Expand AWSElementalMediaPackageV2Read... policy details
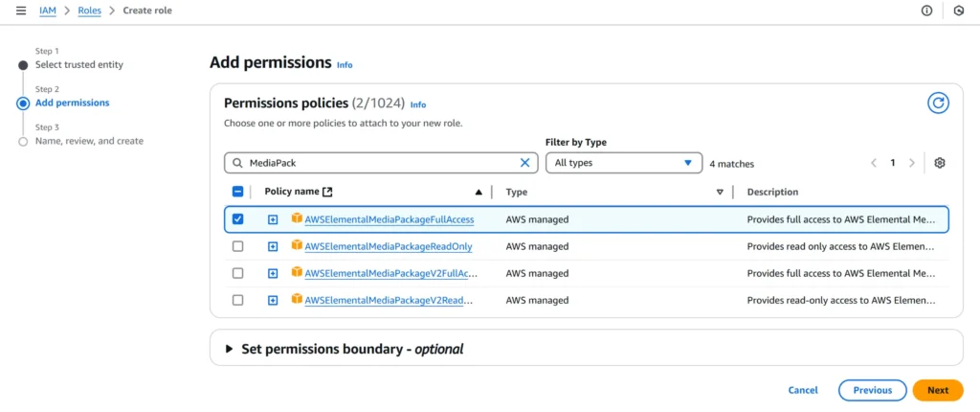 coord(273,301)
